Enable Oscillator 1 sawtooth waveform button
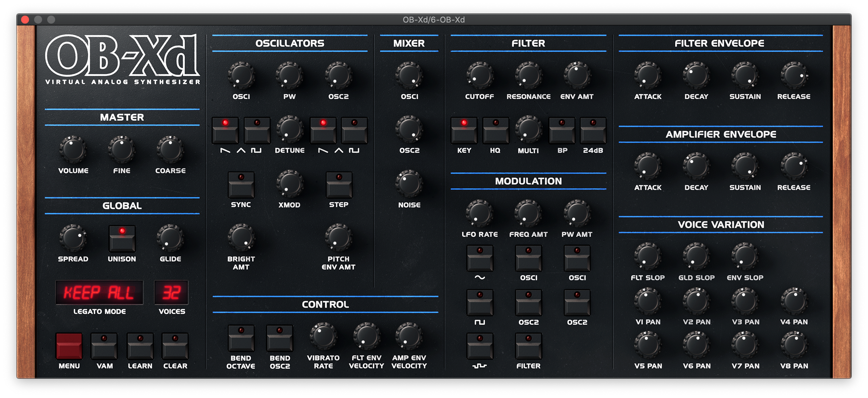This screenshot has height=398, width=868. click(225, 131)
